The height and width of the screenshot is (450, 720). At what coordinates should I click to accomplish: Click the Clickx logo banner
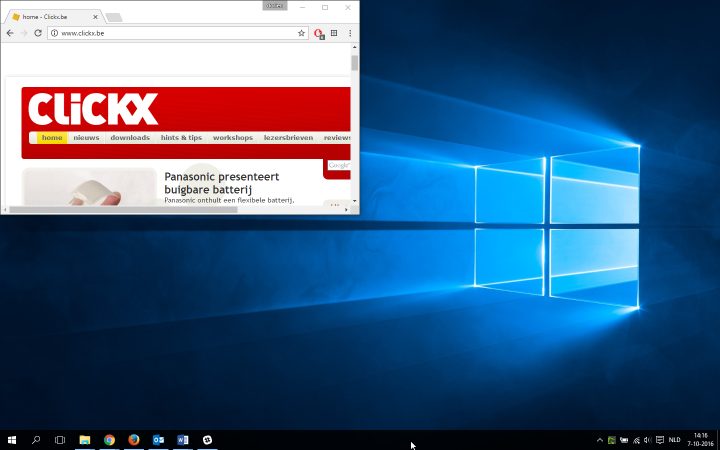(x=93, y=109)
